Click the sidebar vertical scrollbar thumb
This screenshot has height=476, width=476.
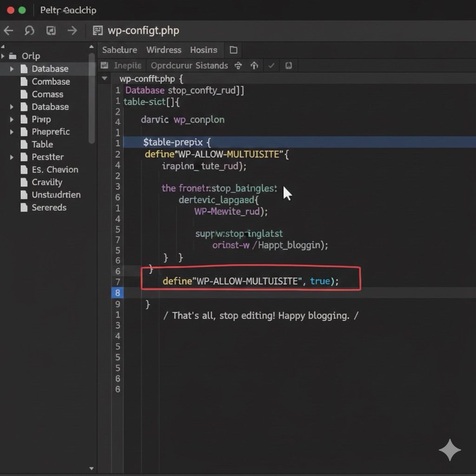coord(92,102)
